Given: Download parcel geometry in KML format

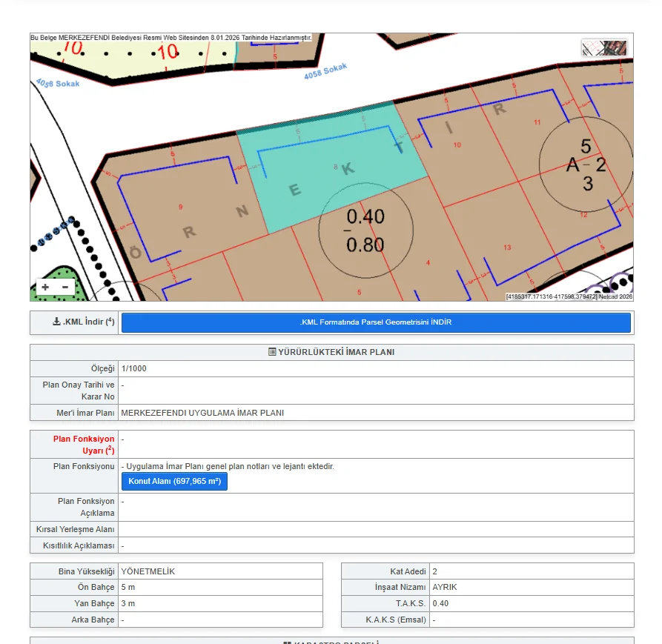Looking at the screenshot, I should 376,322.
